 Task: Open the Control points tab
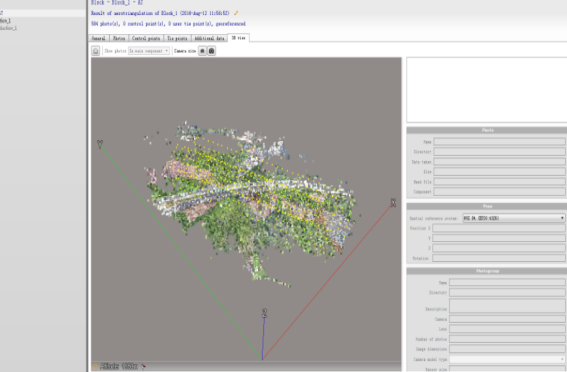click(146, 38)
